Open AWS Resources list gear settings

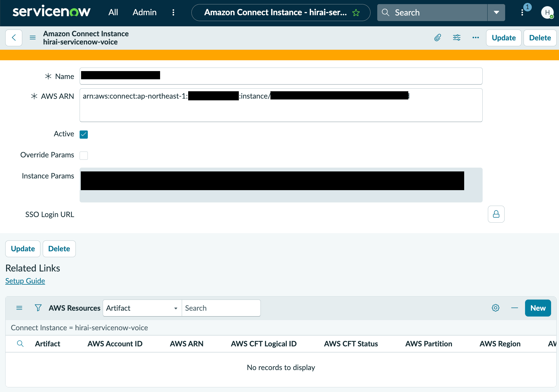click(x=495, y=308)
